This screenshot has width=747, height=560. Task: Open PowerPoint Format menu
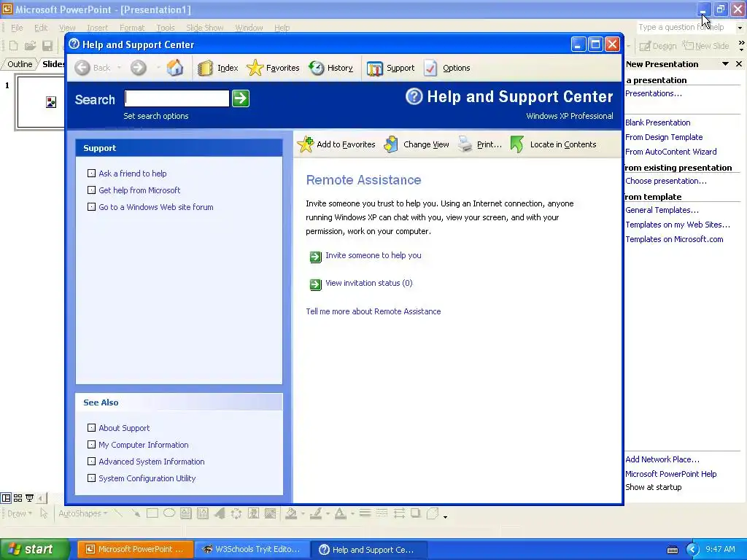point(132,28)
